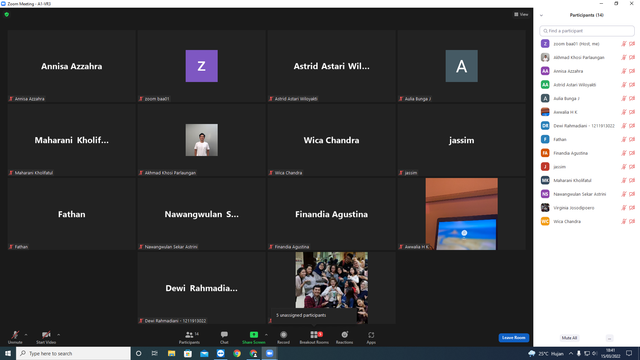
Task: Toggle video icon for Fathan in list
Action: [x=632, y=139]
